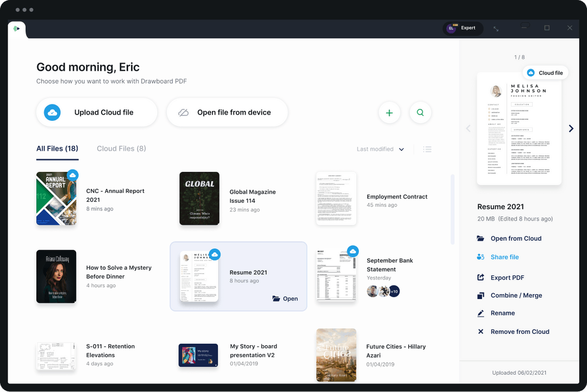Screen dimensions: 587x392
Task: Select the Export PDF icon in sidebar
Action: pyautogui.click(x=480, y=277)
